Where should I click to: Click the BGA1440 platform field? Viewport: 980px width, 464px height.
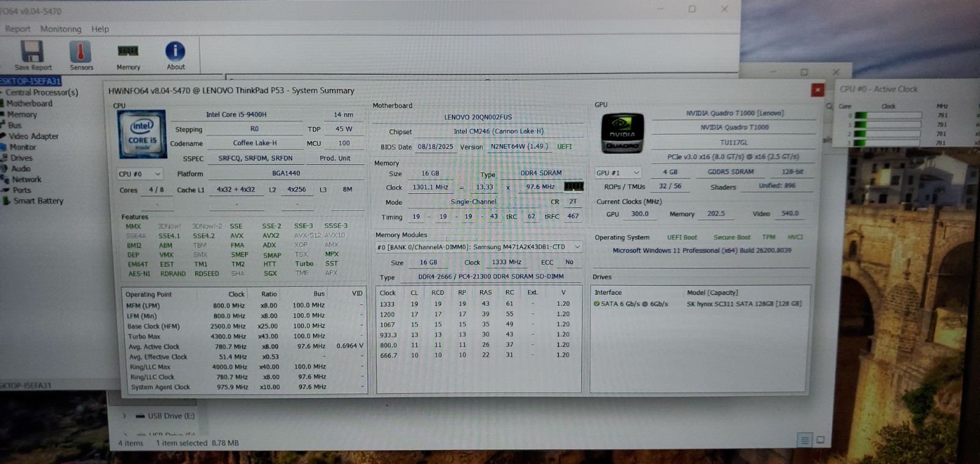pos(286,173)
